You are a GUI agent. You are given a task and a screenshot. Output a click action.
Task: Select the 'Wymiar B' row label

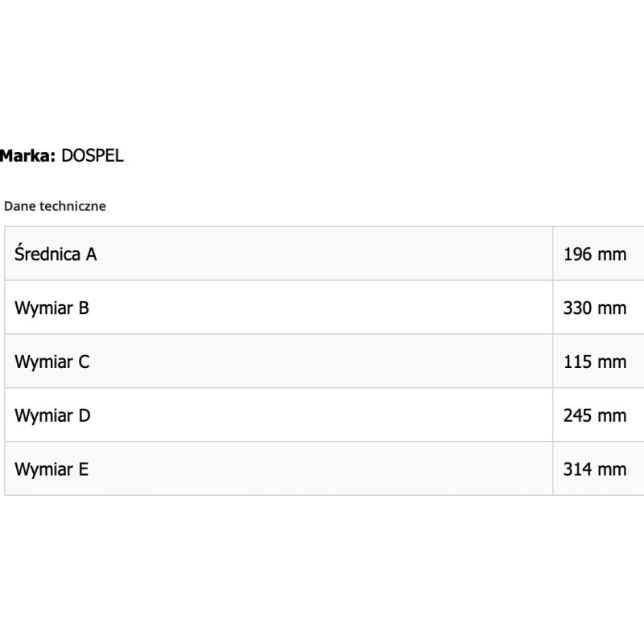[52, 308]
